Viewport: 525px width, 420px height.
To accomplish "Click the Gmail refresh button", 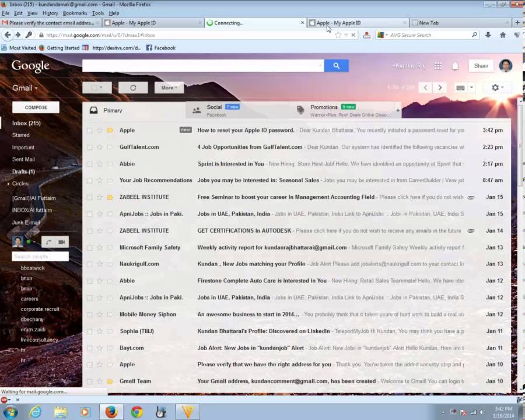I will [133, 87].
